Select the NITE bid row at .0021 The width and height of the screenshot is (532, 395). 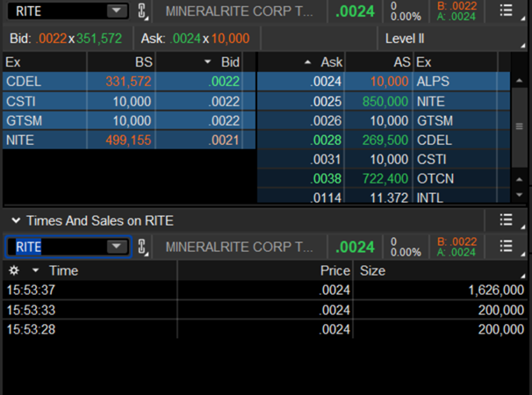click(x=129, y=140)
